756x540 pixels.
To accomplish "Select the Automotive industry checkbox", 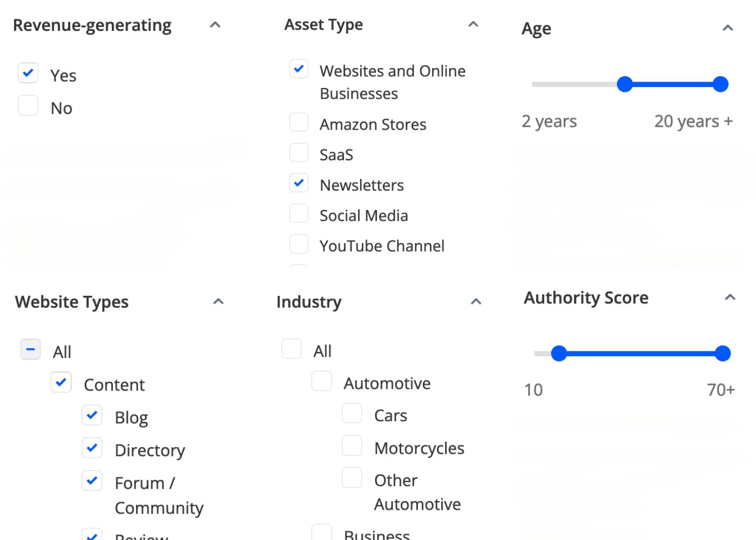I will tap(321, 381).
